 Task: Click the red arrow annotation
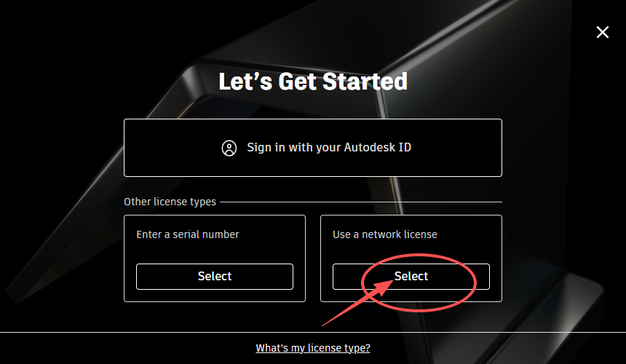(x=349, y=306)
